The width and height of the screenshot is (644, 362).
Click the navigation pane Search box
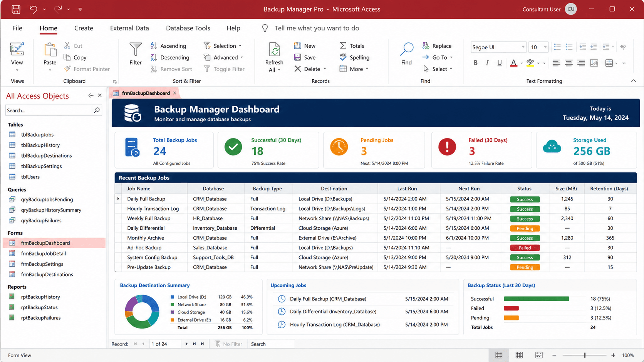coord(49,110)
